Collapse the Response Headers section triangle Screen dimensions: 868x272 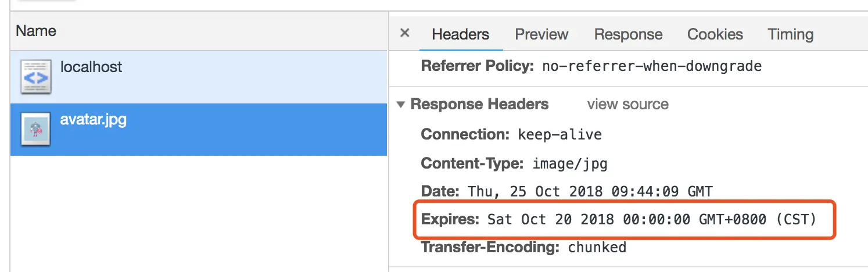tap(401, 105)
